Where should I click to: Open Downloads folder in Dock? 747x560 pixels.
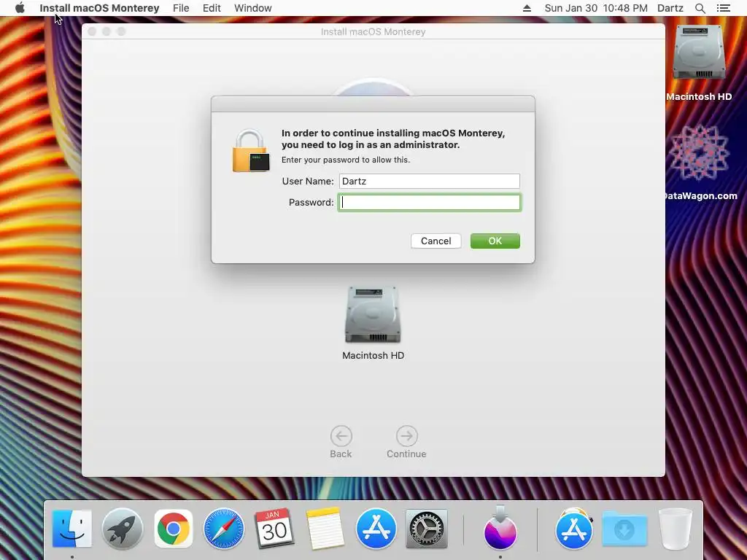click(624, 529)
